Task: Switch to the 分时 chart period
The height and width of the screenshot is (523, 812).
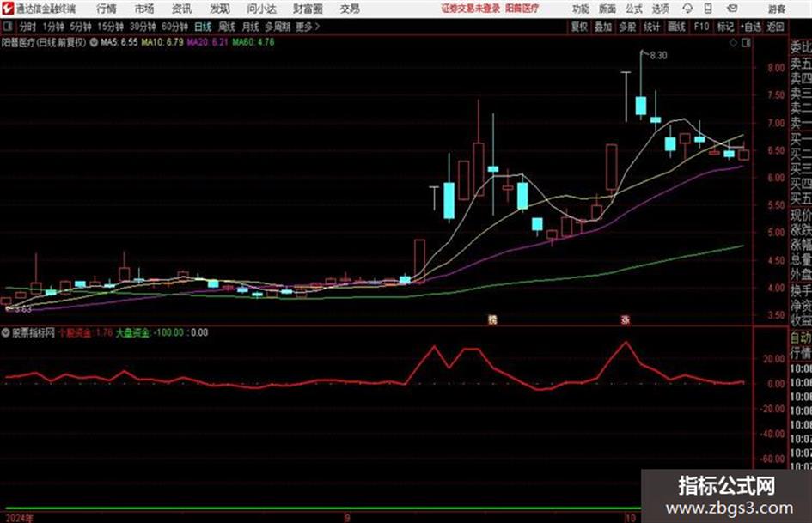Action: coord(27,27)
